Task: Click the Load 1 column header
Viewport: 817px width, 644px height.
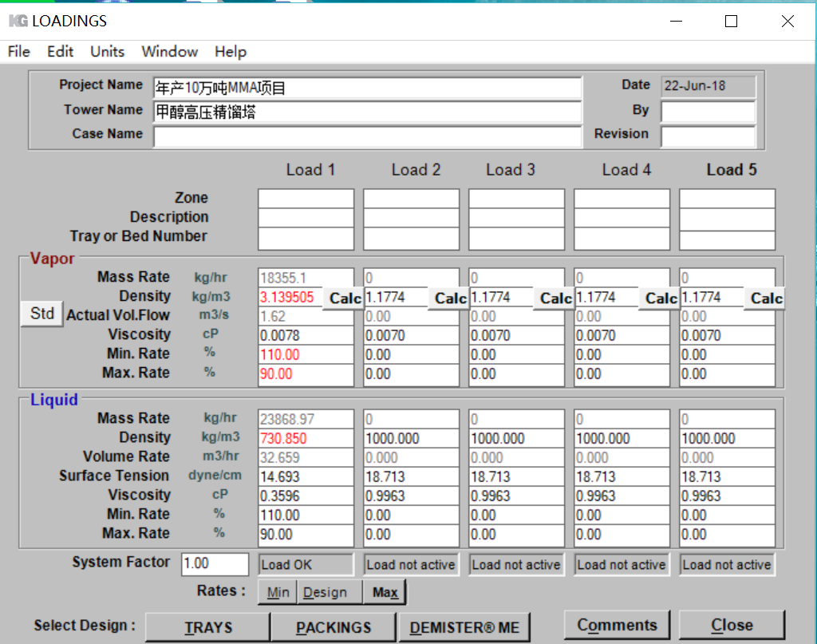Action: tap(310, 170)
